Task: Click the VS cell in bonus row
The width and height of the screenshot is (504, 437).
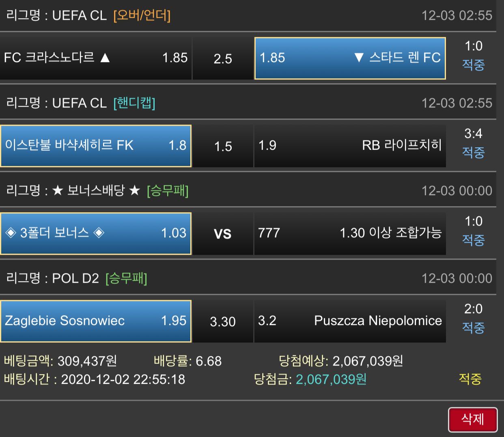Action: [223, 234]
